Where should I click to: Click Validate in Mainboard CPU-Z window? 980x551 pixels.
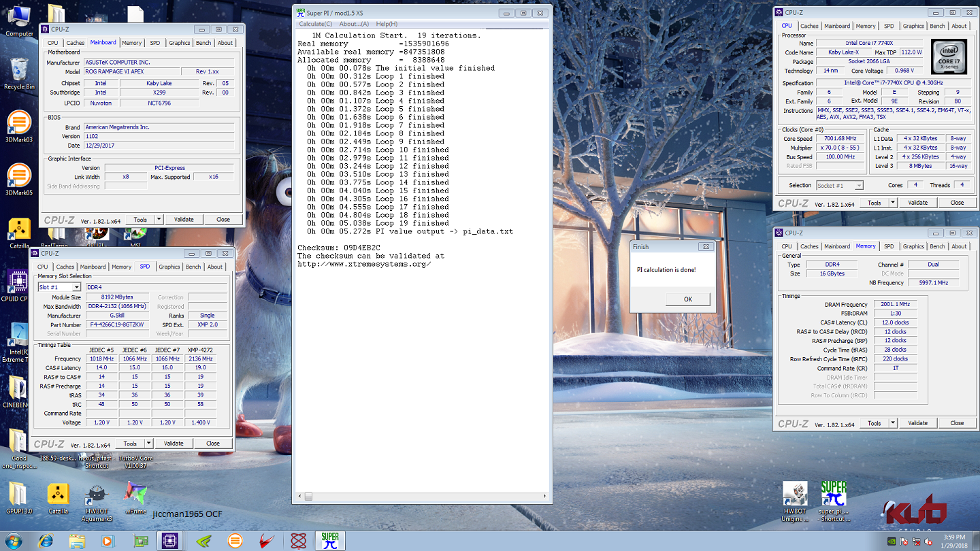tap(184, 220)
